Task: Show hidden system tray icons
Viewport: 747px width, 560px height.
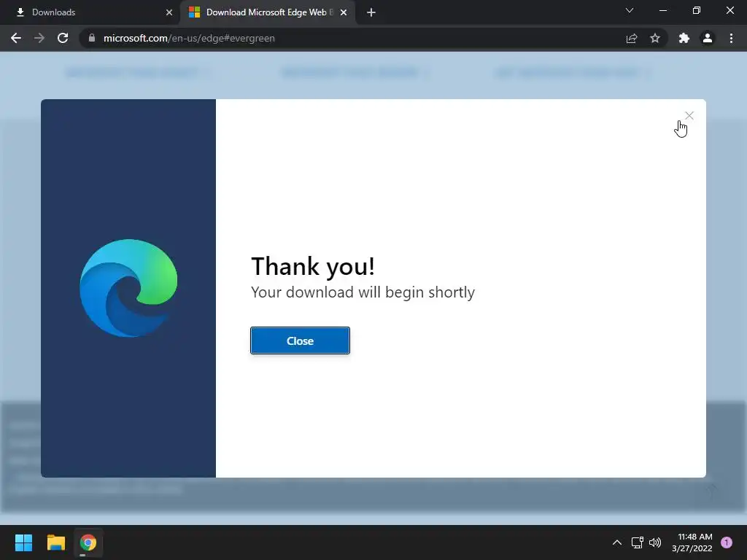Action: [x=617, y=542]
